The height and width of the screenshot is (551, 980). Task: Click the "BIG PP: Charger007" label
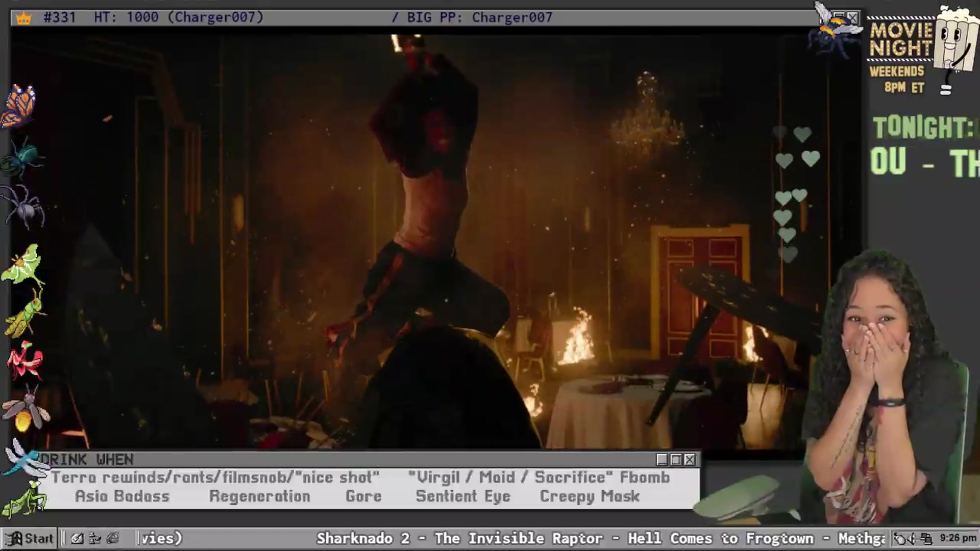[x=479, y=18]
